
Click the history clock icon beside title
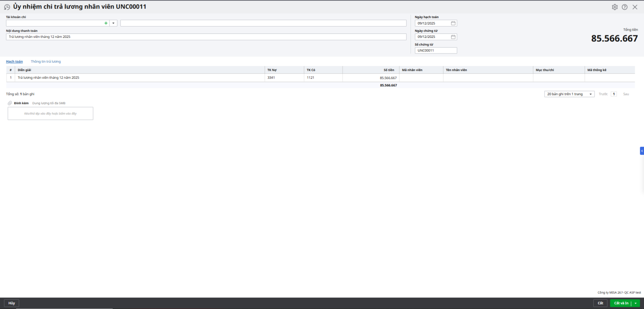coord(7,7)
